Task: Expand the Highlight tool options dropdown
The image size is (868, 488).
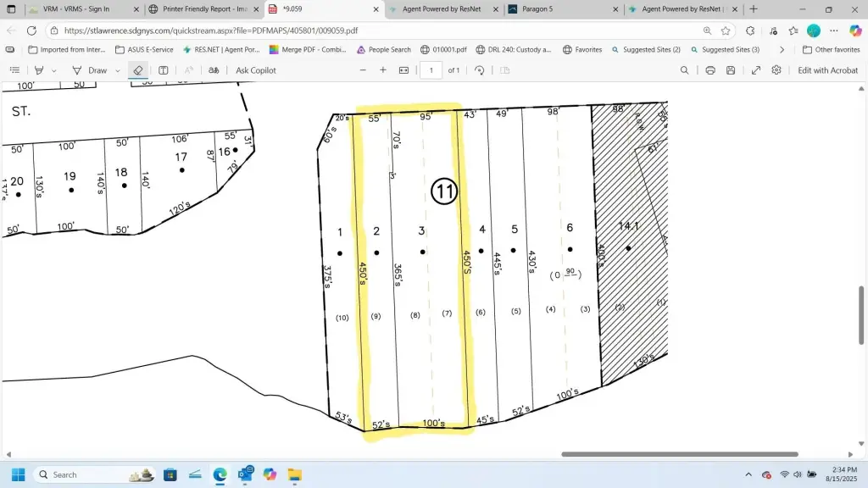Action: point(54,70)
